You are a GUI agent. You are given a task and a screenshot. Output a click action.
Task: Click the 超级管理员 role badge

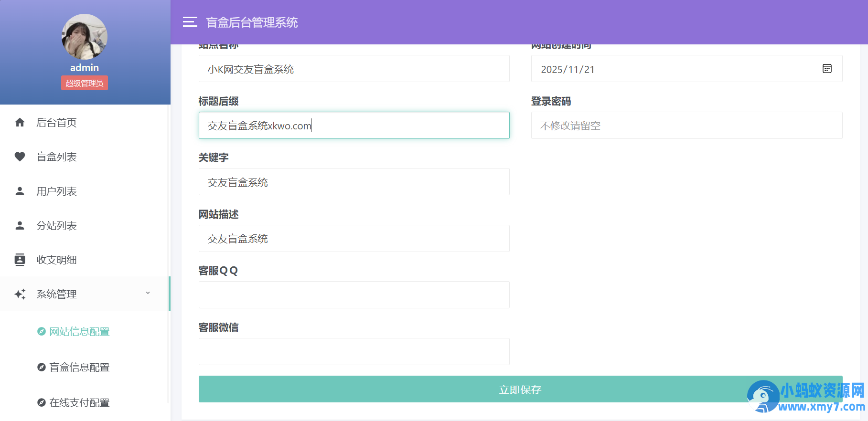point(85,83)
